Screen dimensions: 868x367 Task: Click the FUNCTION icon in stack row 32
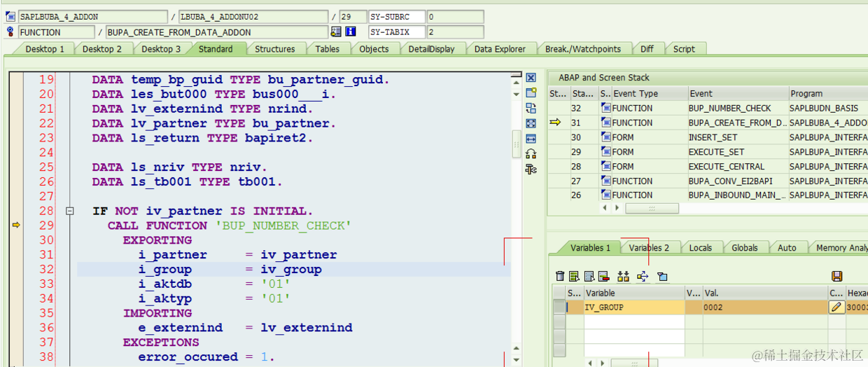605,108
